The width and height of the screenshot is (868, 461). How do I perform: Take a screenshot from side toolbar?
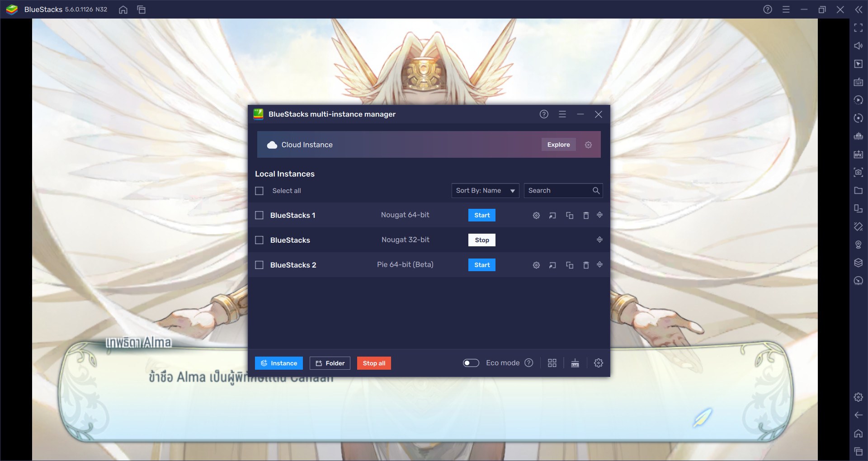point(859,173)
